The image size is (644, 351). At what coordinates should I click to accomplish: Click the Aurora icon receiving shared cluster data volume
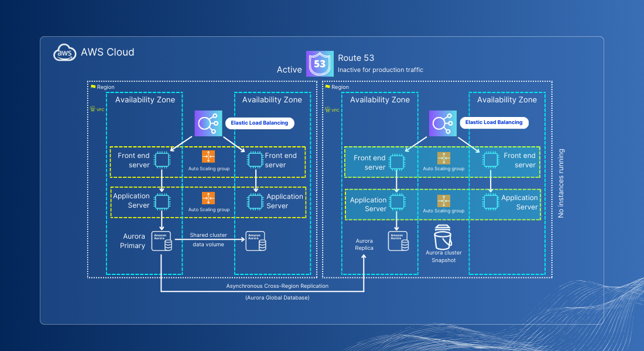point(255,241)
